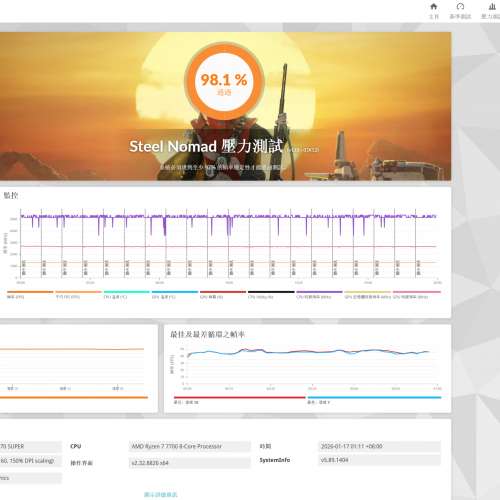The height and width of the screenshot is (500, 500).
Task: Toggle the light-orange average FPS legend series
Action: [x=78, y=294]
